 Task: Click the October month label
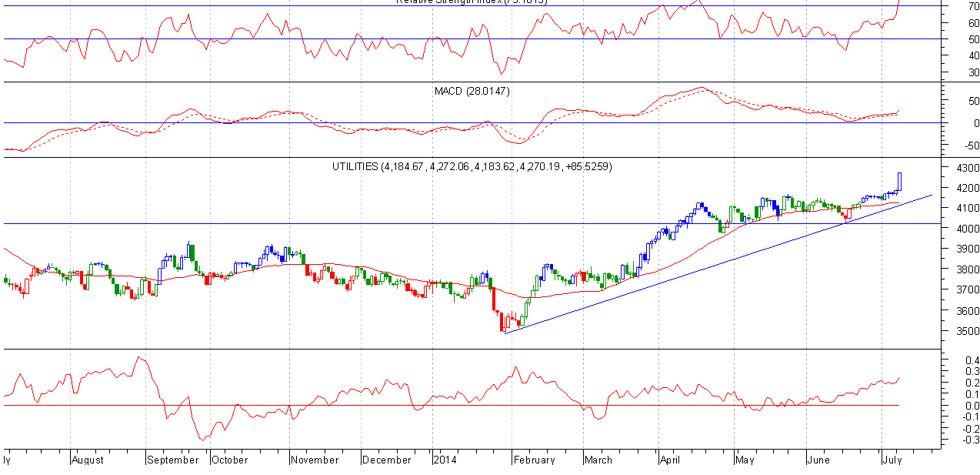pos(229,460)
